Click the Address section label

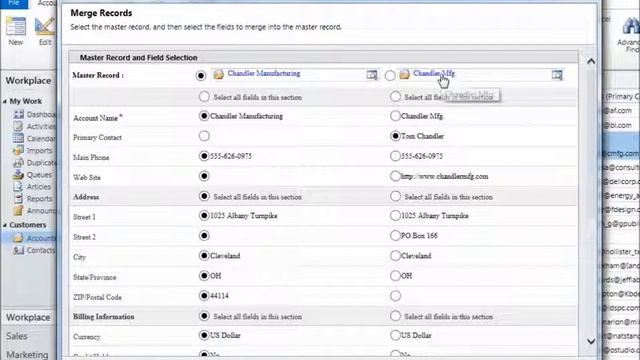tap(86, 197)
